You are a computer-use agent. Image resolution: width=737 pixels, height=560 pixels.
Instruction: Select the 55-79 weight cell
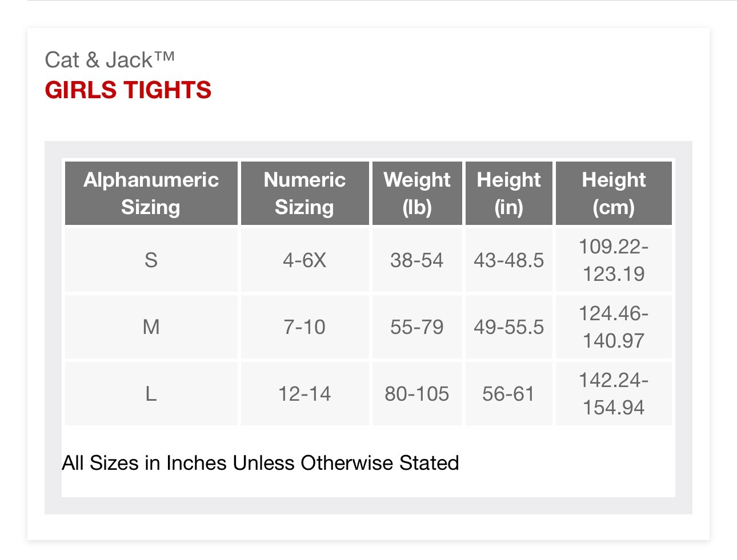[417, 327]
